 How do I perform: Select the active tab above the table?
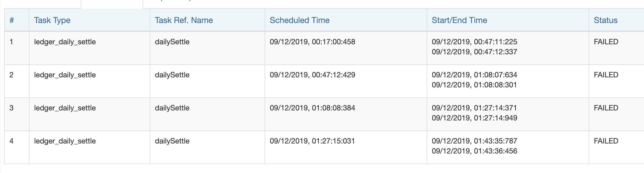[x=112, y=4]
